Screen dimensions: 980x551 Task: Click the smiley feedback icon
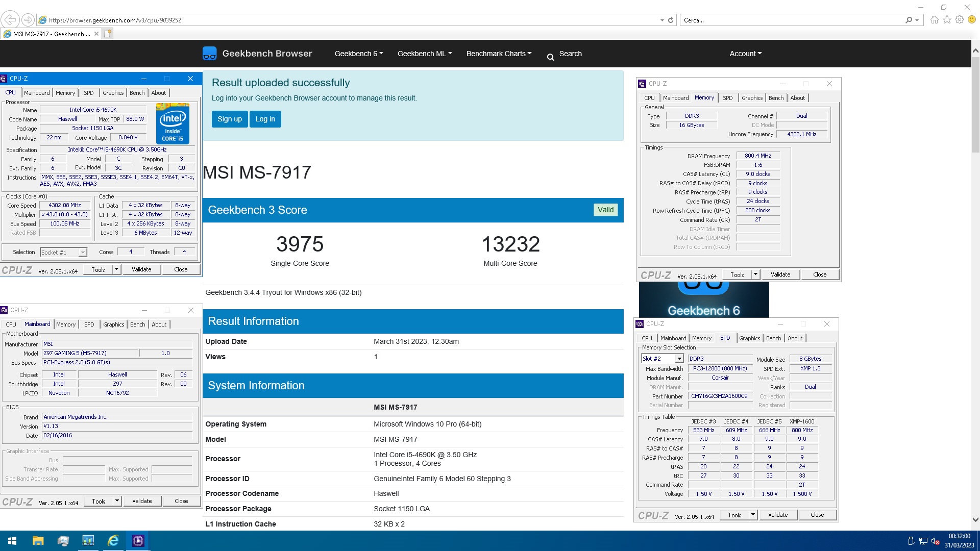(x=972, y=20)
